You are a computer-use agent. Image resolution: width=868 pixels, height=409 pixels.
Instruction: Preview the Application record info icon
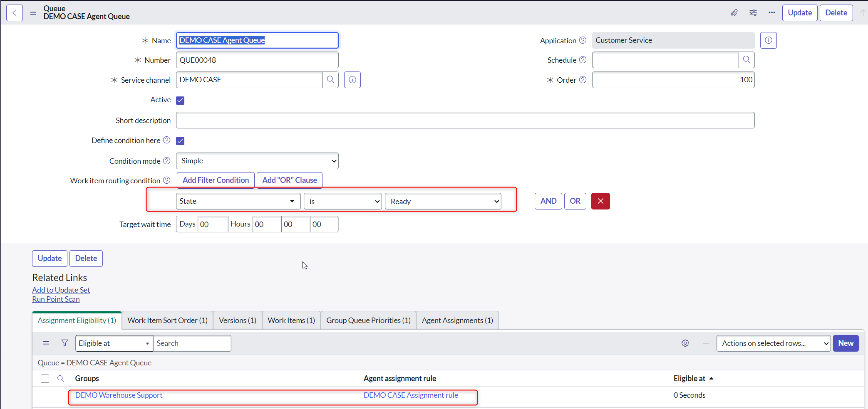769,40
